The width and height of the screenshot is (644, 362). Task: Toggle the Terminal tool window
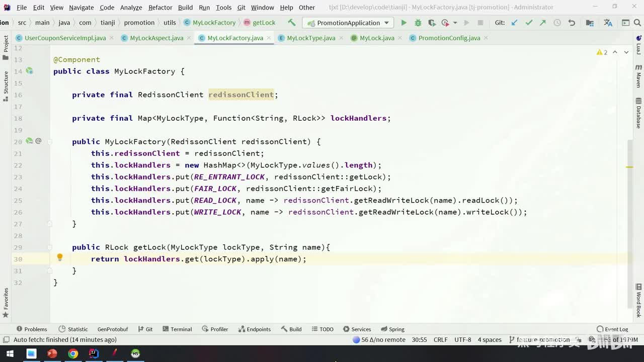tap(177, 329)
